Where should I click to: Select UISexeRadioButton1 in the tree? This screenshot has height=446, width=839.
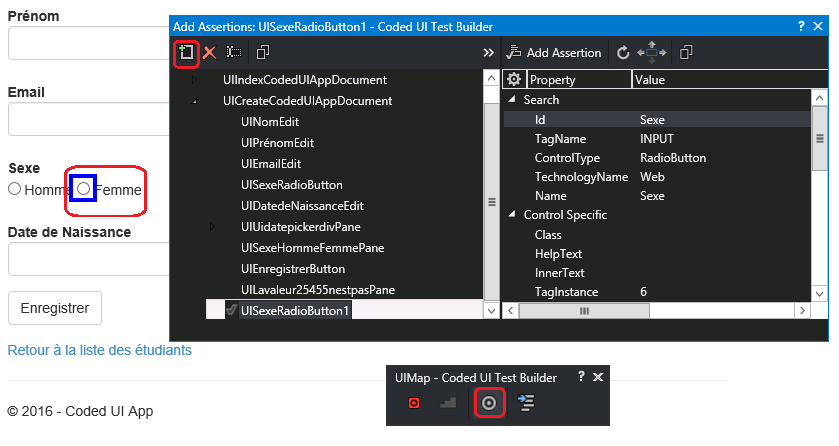tap(294, 311)
